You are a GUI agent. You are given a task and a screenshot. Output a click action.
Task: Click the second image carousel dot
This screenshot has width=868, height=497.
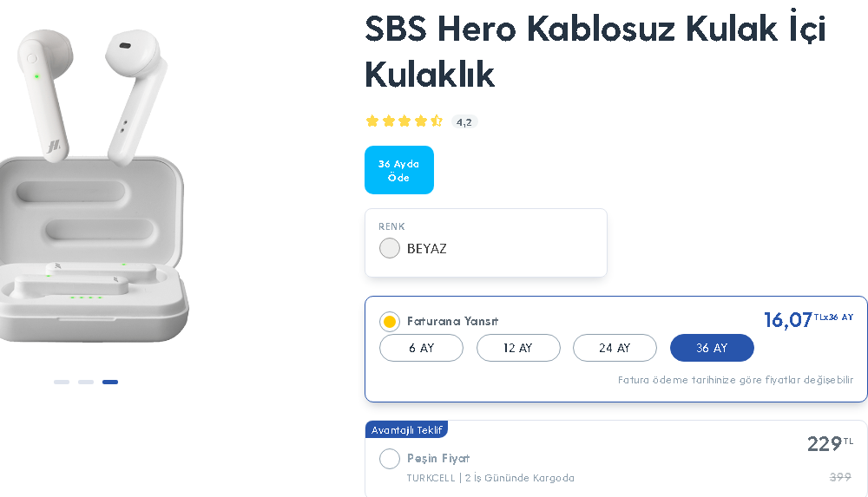pos(86,382)
